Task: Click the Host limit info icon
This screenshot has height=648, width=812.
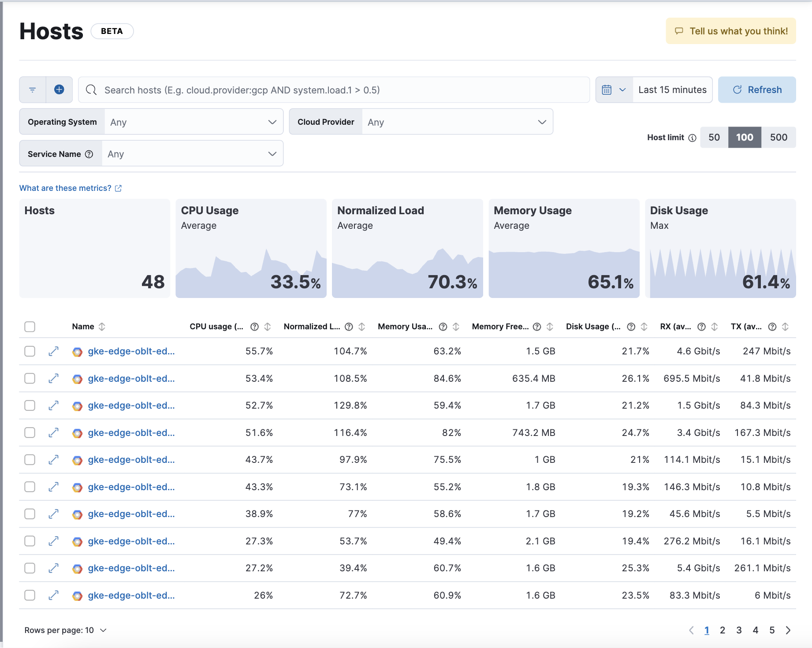Action: pyautogui.click(x=692, y=138)
